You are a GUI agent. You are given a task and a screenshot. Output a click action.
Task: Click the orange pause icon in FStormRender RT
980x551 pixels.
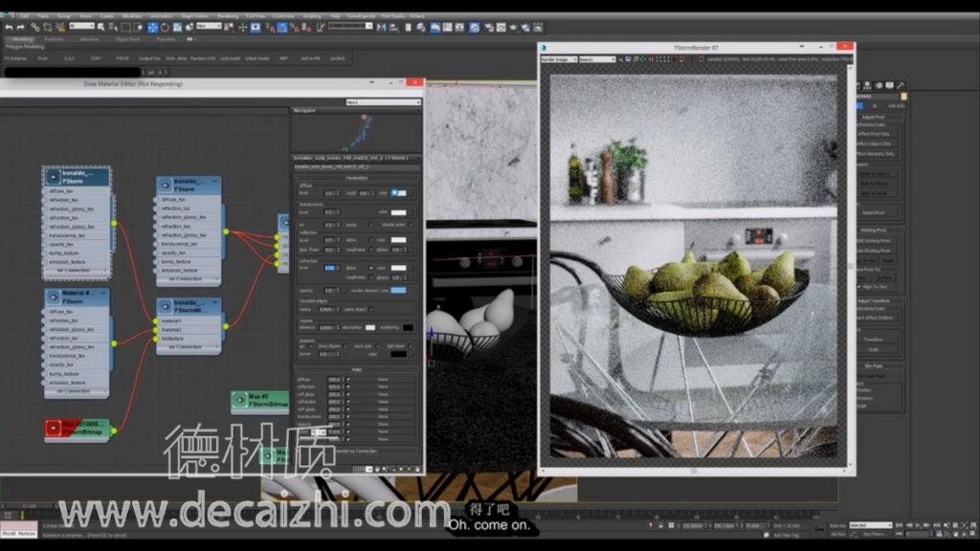coord(651,59)
